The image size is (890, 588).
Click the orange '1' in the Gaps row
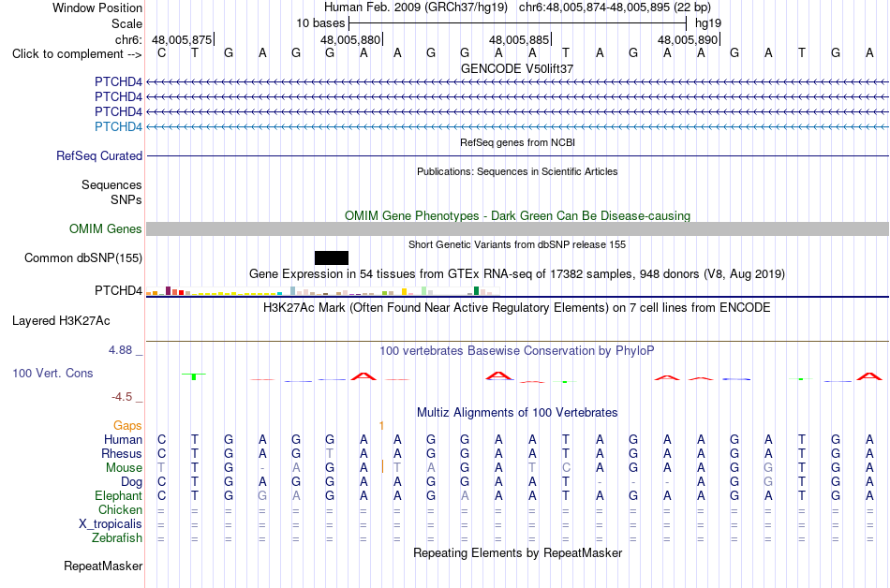(x=381, y=425)
